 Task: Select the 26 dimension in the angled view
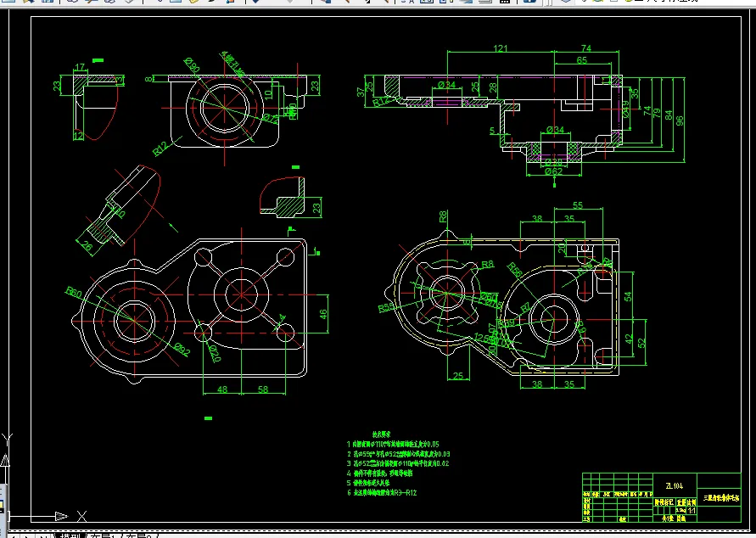point(87,246)
